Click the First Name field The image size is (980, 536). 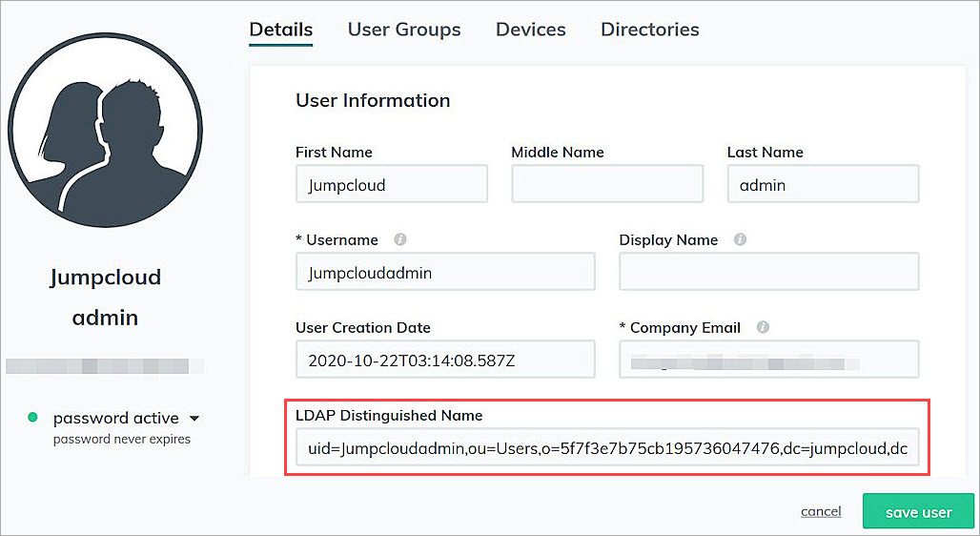[391, 184]
